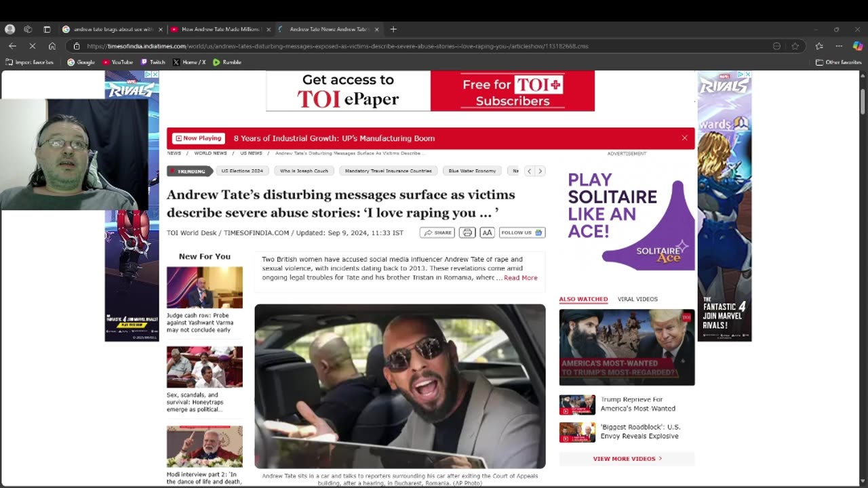
Task: Open 'Judge cash row' article thumbnail
Action: click(x=205, y=287)
